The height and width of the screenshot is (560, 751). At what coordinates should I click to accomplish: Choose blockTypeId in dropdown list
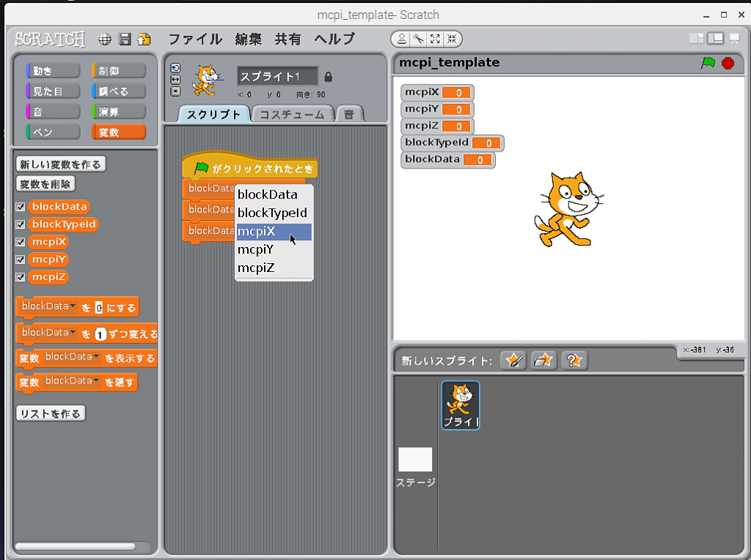(x=274, y=213)
